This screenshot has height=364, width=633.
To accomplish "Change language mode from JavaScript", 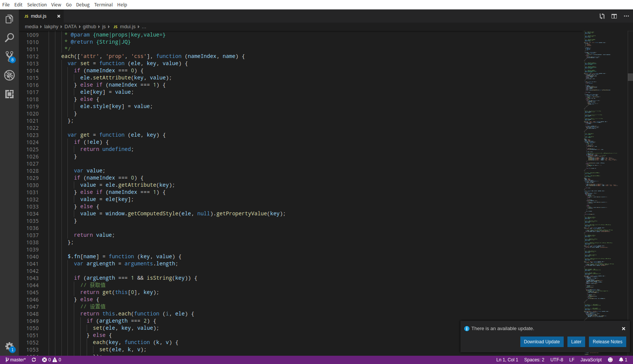I will pyautogui.click(x=591, y=360).
